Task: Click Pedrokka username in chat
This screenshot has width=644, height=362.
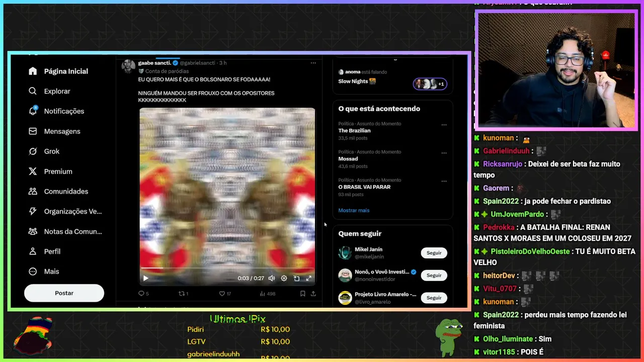Action: [x=499, y=227]
